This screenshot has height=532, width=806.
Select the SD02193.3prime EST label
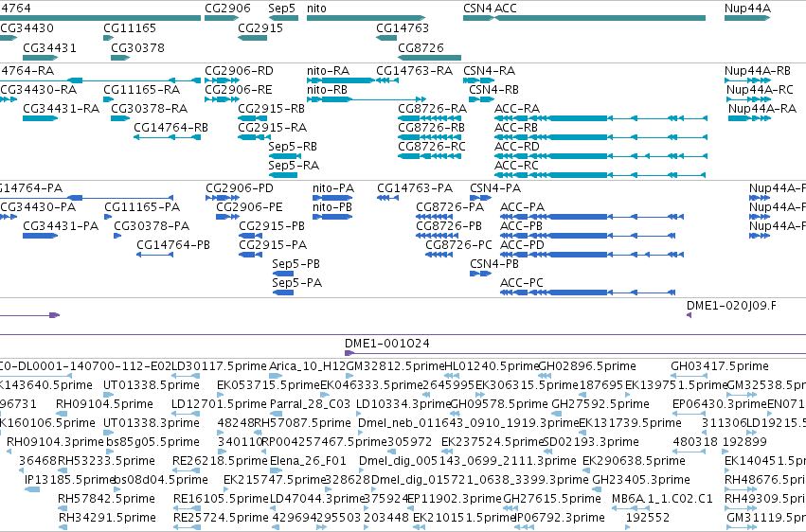tap(591, 442)
